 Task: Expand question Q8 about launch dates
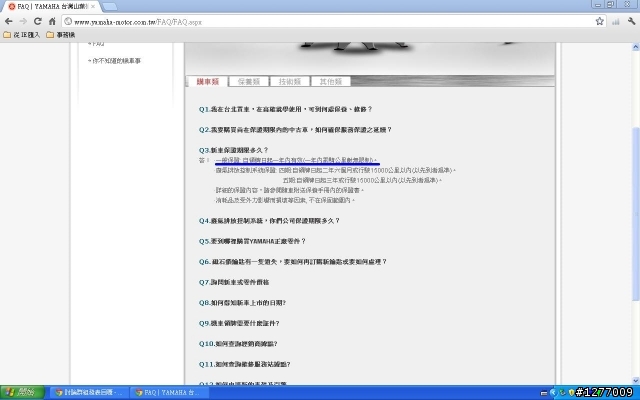(x=242, y=303)
